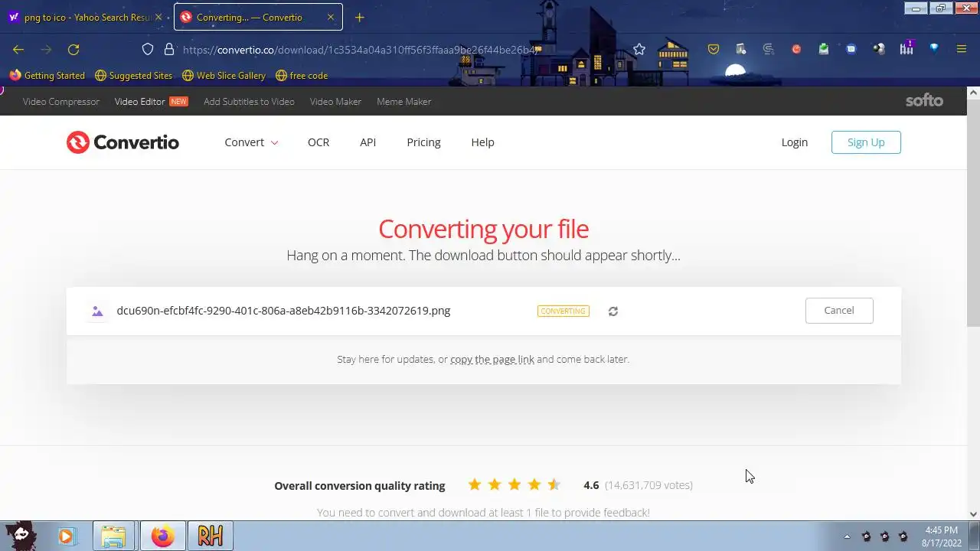Click the file name dcu690n...png
Viewport: 980px width, 551px height.
point(283,311)
